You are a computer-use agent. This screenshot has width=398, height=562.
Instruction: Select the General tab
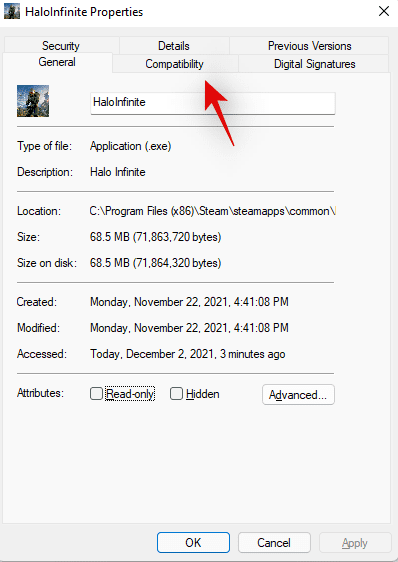pos(57,62)
